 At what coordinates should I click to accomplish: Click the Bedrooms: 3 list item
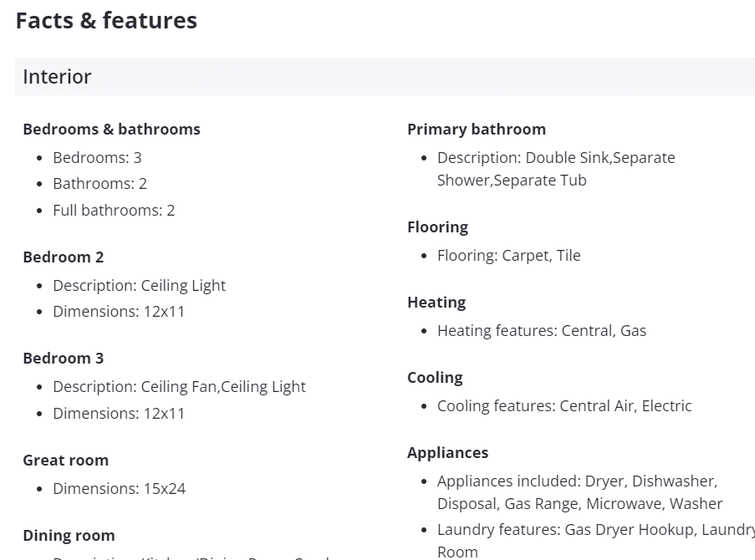click(97, 157)
